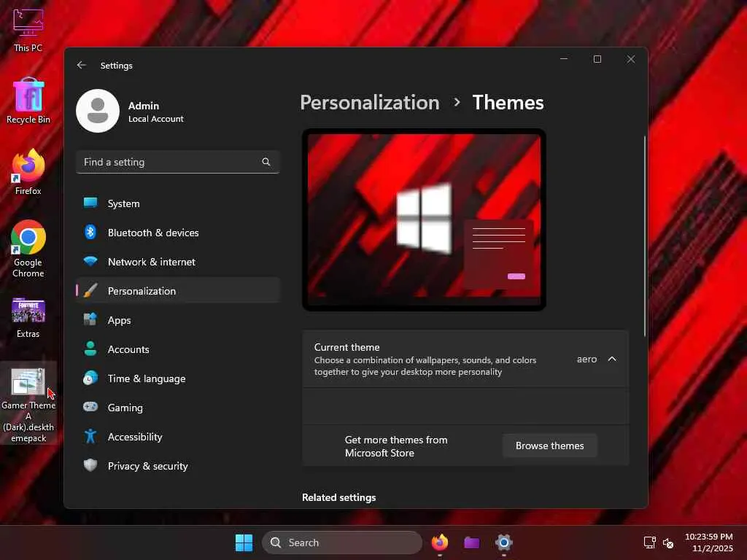This screenshot has height=560, width=747.
Task: Open Privacy & security settings
Action: [178, 466]
